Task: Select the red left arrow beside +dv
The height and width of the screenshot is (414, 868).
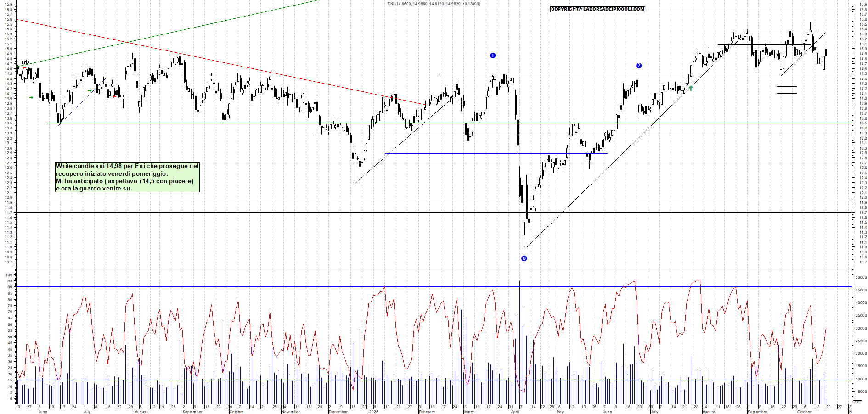Action: (x=24, y=68)
